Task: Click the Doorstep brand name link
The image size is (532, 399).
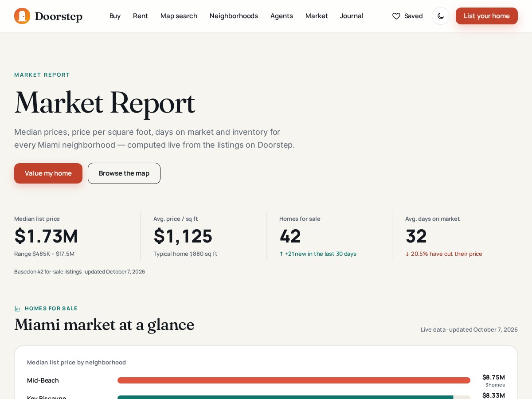Action: pos(59,16)
